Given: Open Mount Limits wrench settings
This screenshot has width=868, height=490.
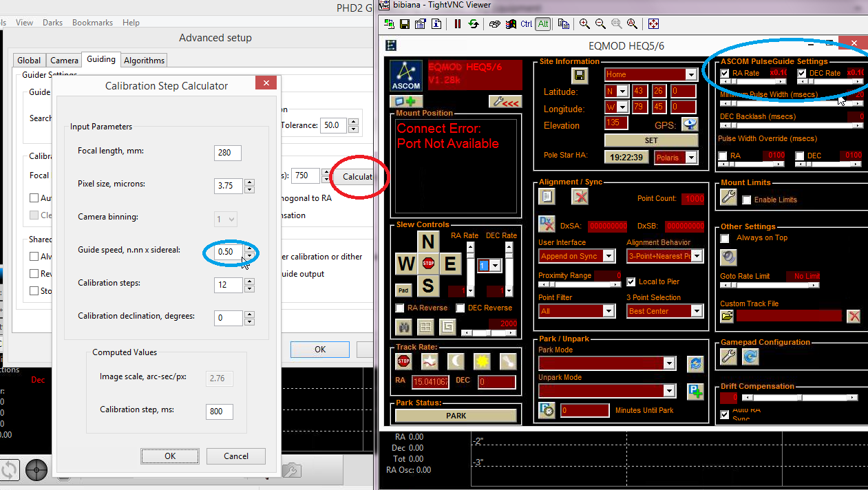Looking at the screenshot, I should (728, 198).
